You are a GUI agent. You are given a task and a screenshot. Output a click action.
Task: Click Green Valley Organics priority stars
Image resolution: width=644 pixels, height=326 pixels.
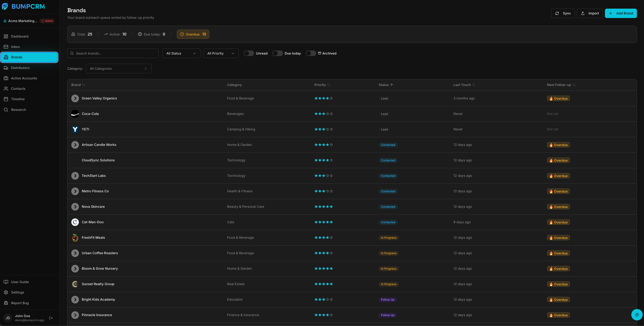tap(324, 98)
